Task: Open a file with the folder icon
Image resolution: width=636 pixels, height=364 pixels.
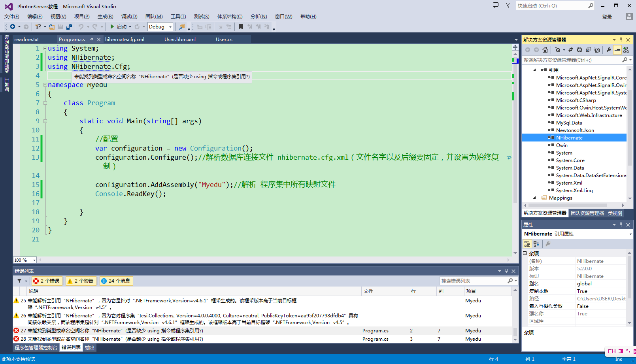Action: coord(51,26)
